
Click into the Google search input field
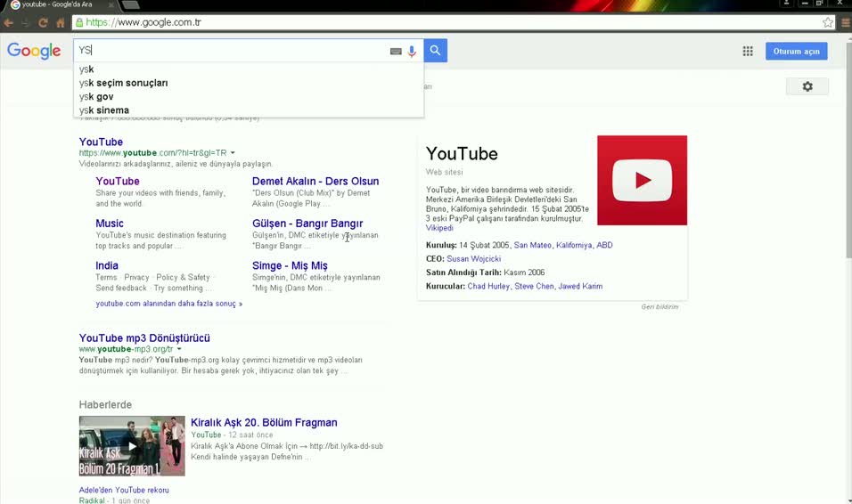click(x=232, y=51)
